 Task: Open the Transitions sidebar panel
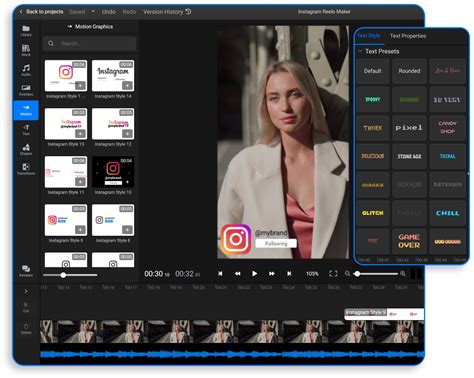[26, 169]
